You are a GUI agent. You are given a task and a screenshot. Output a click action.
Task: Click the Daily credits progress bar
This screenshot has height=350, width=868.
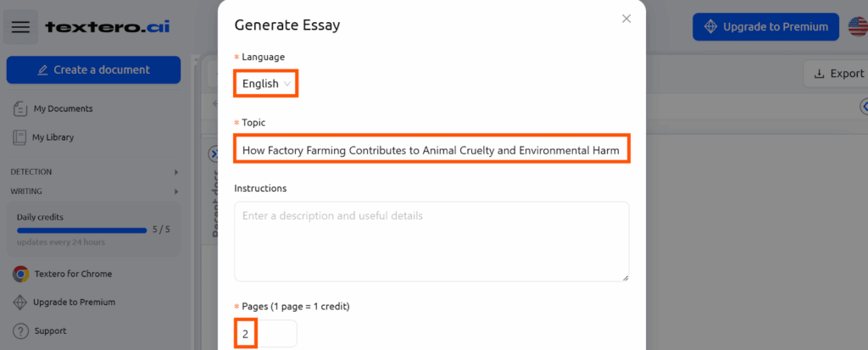pyautogui.click(x=82, y=231)
